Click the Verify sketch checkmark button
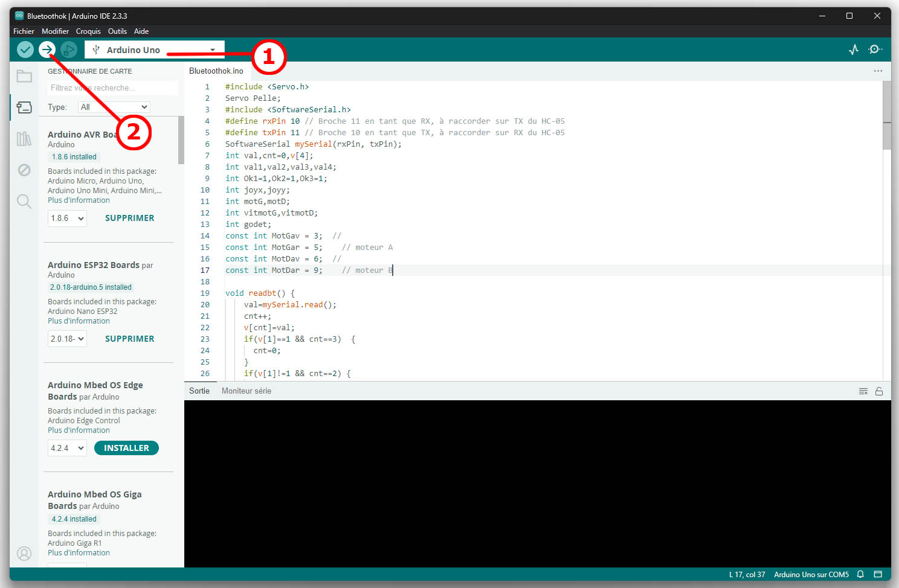The height and width of the screenshot is (588, 899). 25,50
